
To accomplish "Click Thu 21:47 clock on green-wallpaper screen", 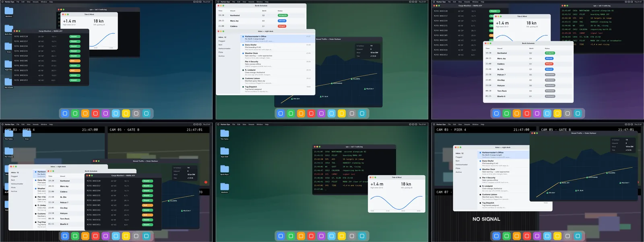I will [x=422, y=2].
